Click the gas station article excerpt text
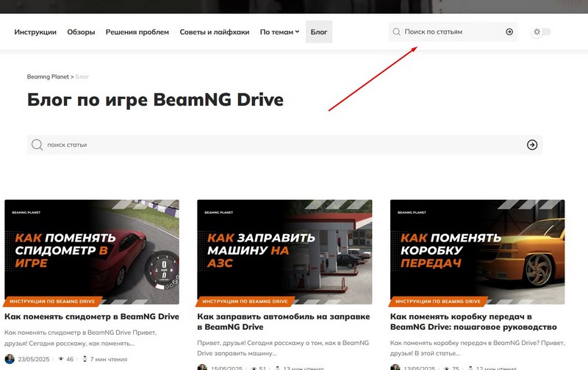 click(x=283, y=348)
